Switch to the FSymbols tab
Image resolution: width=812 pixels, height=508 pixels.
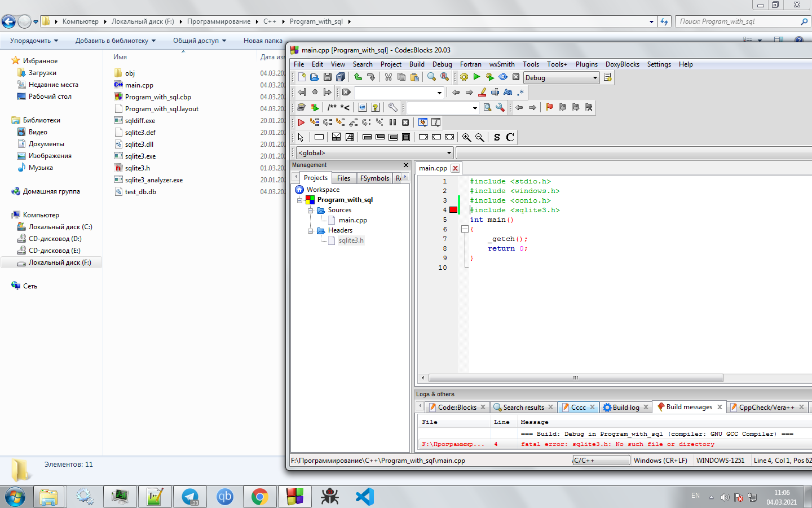[x=374, y=178]
